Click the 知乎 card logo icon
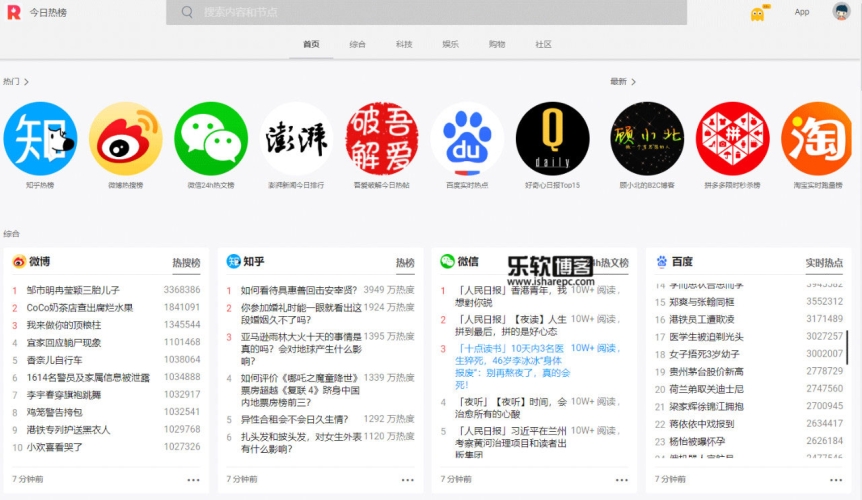 (233, 262)
